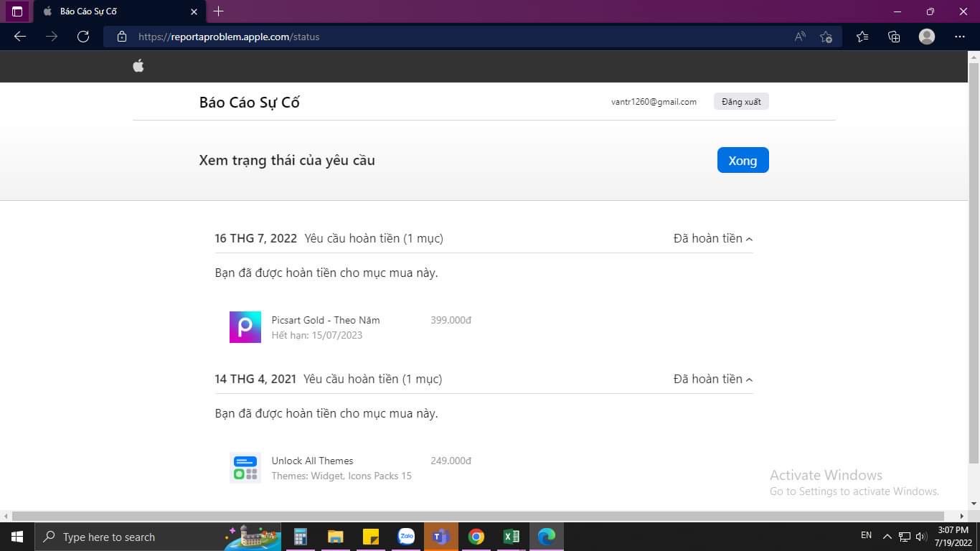Click the blue Xong button
The image size is (980, 551).
743,160
